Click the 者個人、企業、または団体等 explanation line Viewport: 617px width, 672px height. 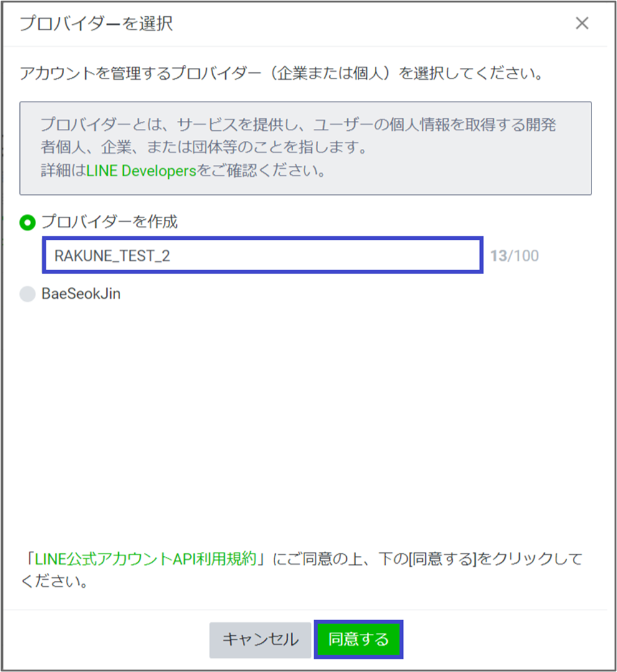pos(204,148)
